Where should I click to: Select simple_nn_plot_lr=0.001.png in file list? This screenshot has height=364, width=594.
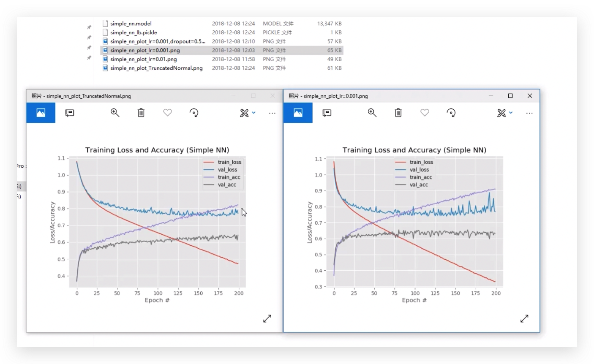coord(145,50)
